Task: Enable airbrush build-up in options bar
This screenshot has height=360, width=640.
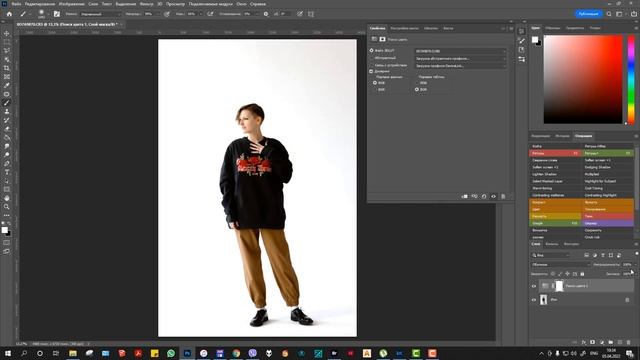Action: 210,14
